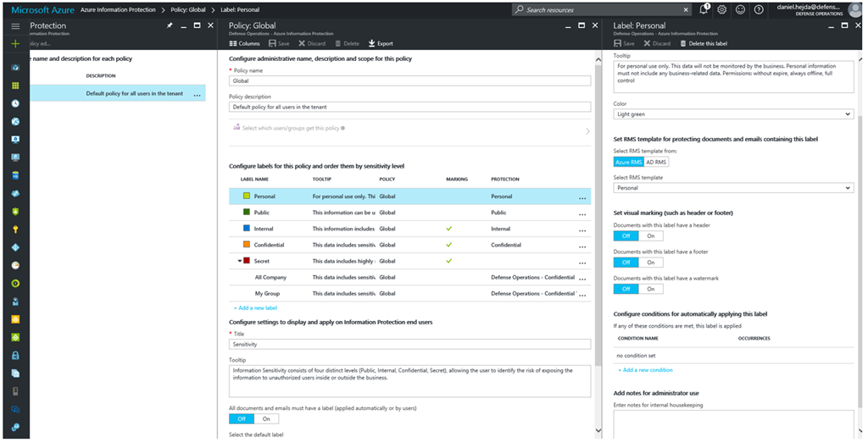The height and width of the screenshot is (448, 868).
Task: Click the Policy description input field
Action: 410,107
